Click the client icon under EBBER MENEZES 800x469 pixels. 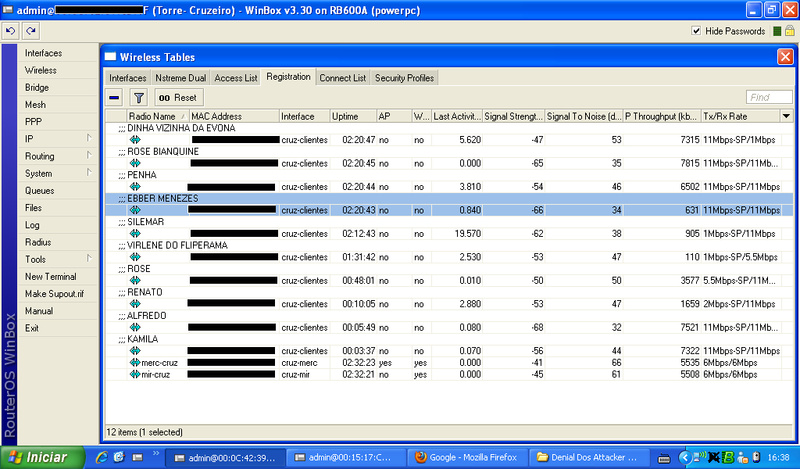[135, 210]
